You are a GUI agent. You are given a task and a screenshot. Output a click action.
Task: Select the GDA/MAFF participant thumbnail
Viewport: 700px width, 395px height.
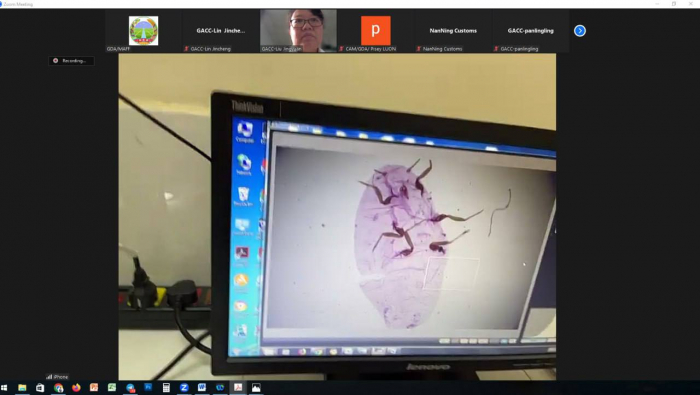point(144,31)
